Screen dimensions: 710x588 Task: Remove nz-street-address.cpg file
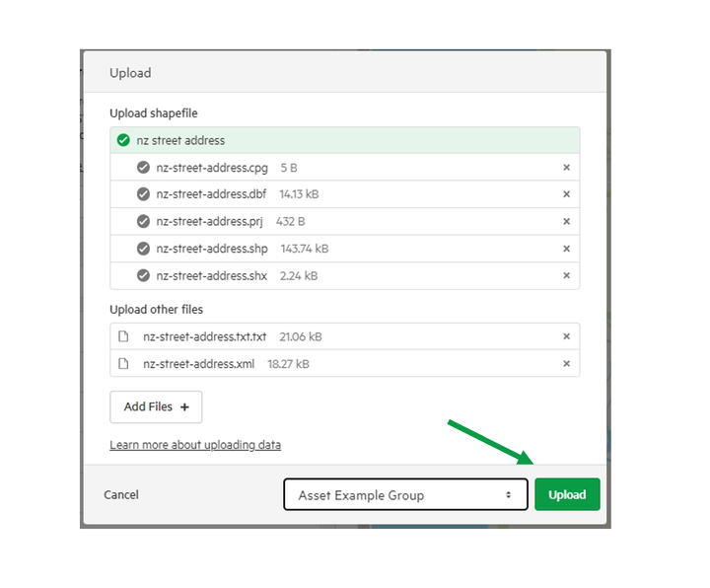(566, 168)
